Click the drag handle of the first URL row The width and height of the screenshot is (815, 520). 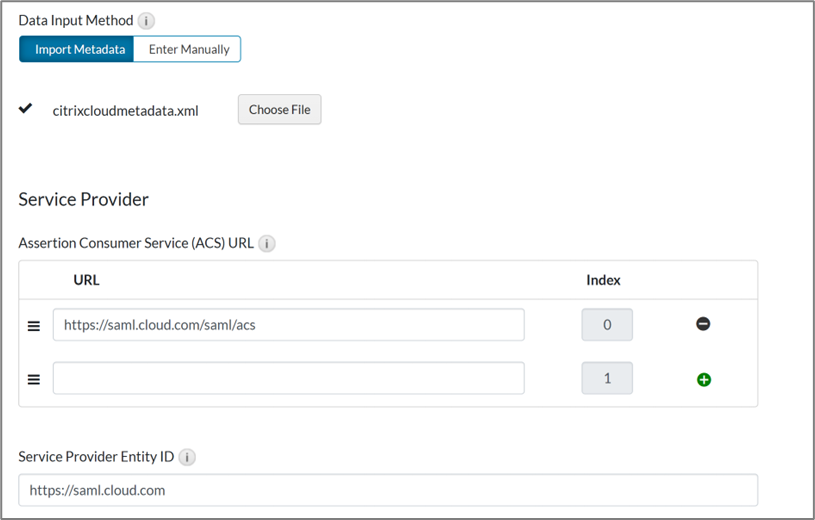pyautogui.click(x=33, y=325)
